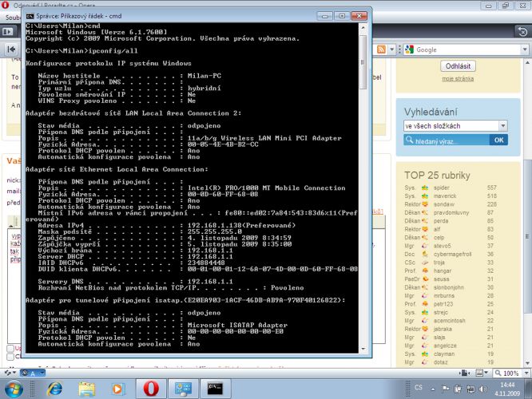Click the Opera fit to width status icon
The image size is (532, 399).
point(464,373)
